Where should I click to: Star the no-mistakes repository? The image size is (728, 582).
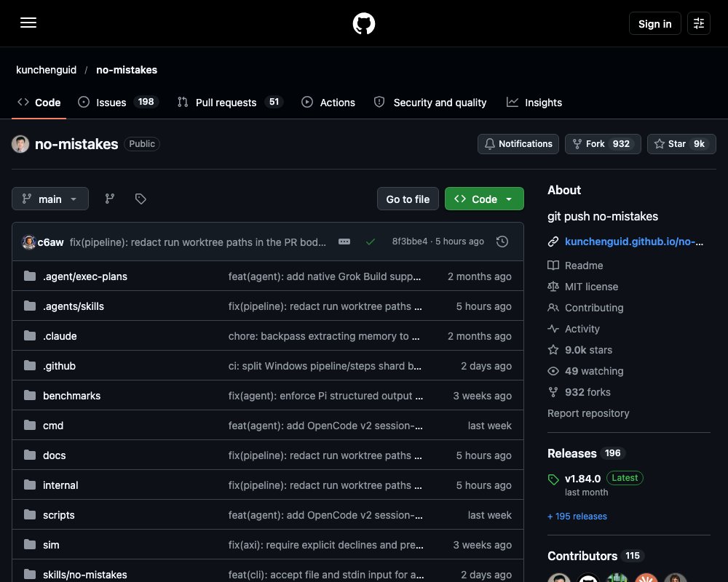pos(681,144)
